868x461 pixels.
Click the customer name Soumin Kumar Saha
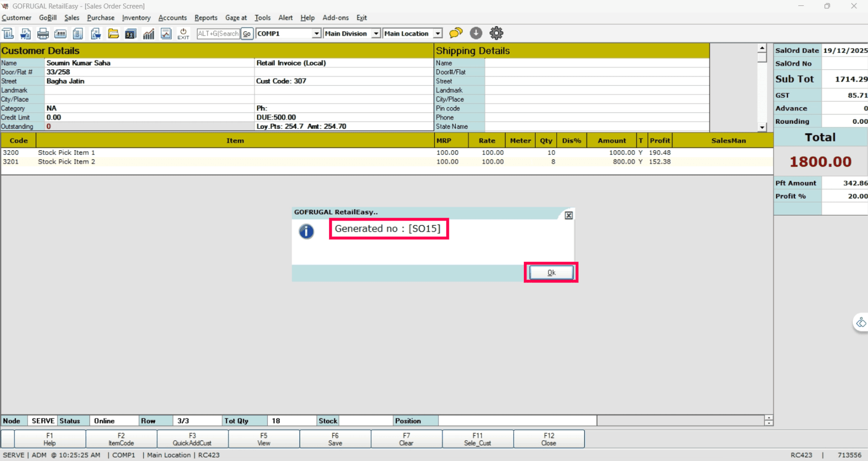coord(79,63)
